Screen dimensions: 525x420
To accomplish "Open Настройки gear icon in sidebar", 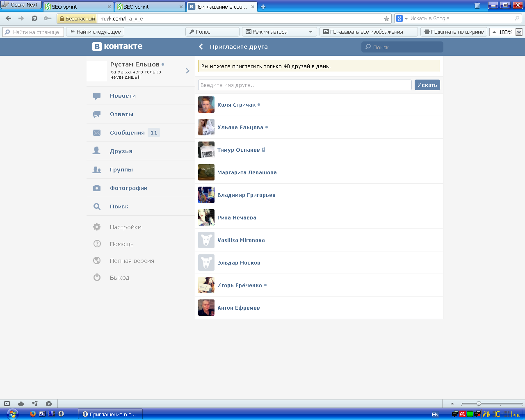I will pos(97,227).
